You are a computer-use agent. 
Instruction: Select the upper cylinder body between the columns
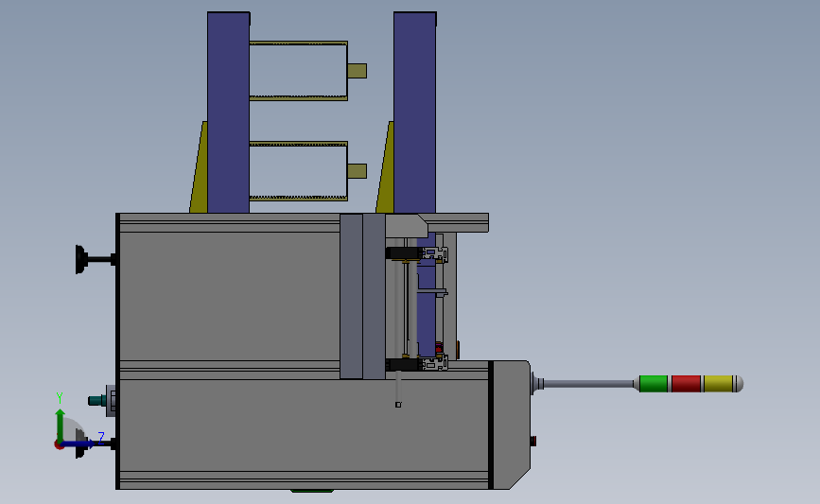click(298, 71)
